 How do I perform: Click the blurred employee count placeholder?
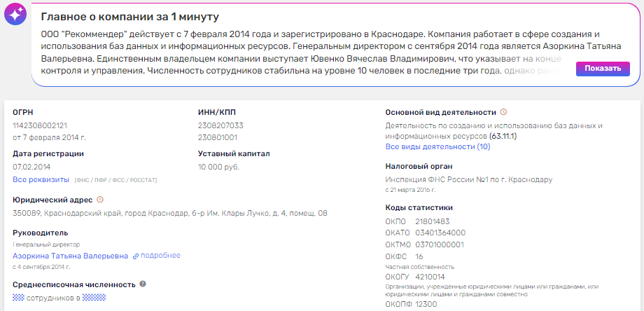[18, 298]
